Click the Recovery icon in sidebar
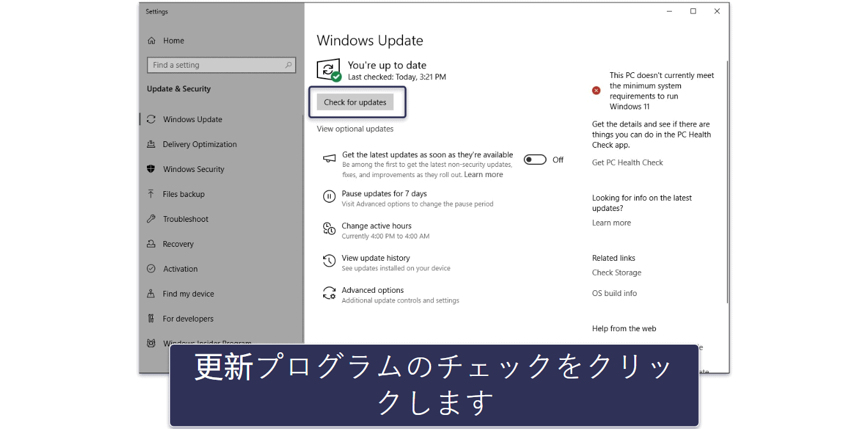The width and height of the screenshot is (868, 429). [151, 244]
